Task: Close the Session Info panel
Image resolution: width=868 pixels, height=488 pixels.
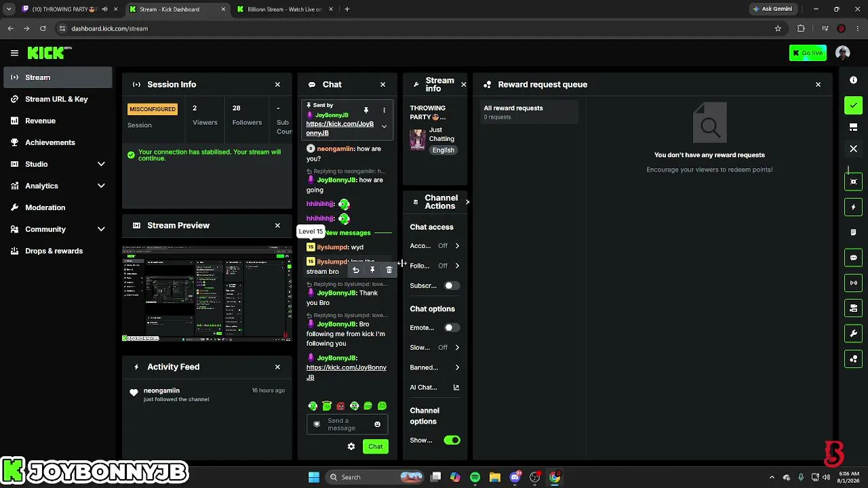Action: coord(277,85)
